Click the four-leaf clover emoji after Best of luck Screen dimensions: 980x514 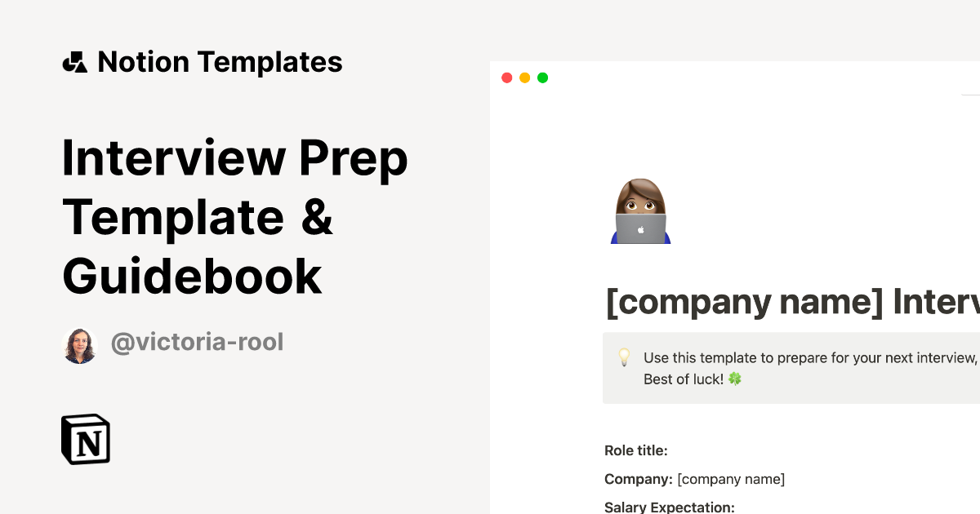[x=733, y=379]
